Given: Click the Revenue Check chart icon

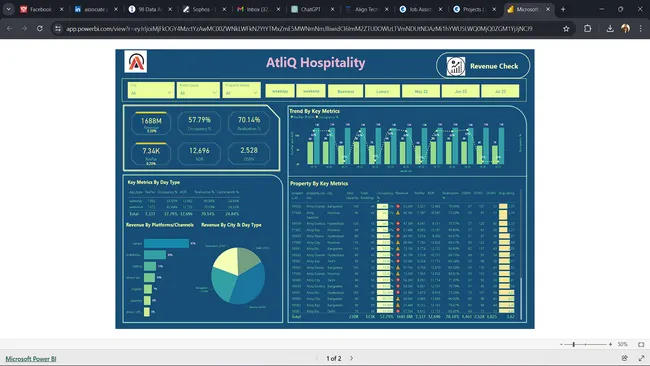Looking at the screenshot, I should click(x=456, y=66).
